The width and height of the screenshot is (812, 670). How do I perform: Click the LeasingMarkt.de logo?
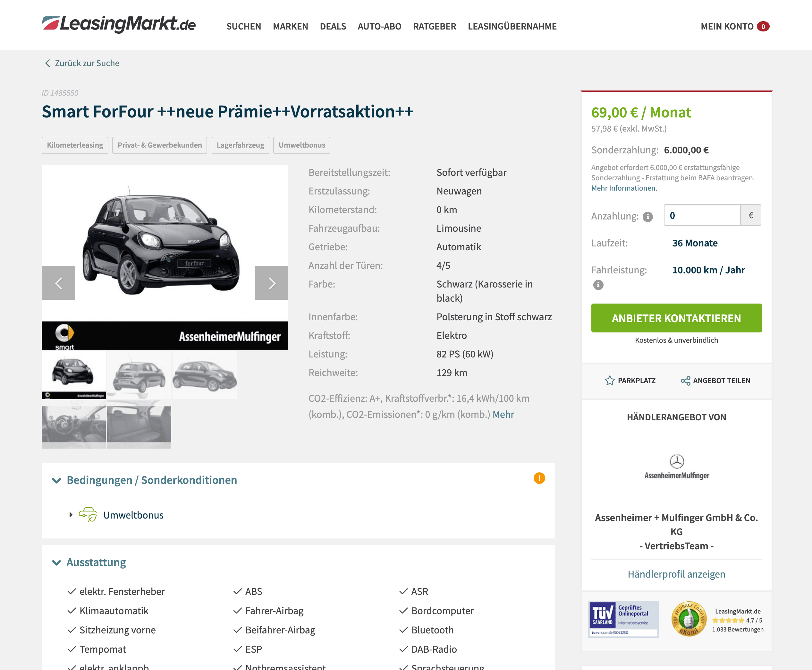click(x=119, y=24)
